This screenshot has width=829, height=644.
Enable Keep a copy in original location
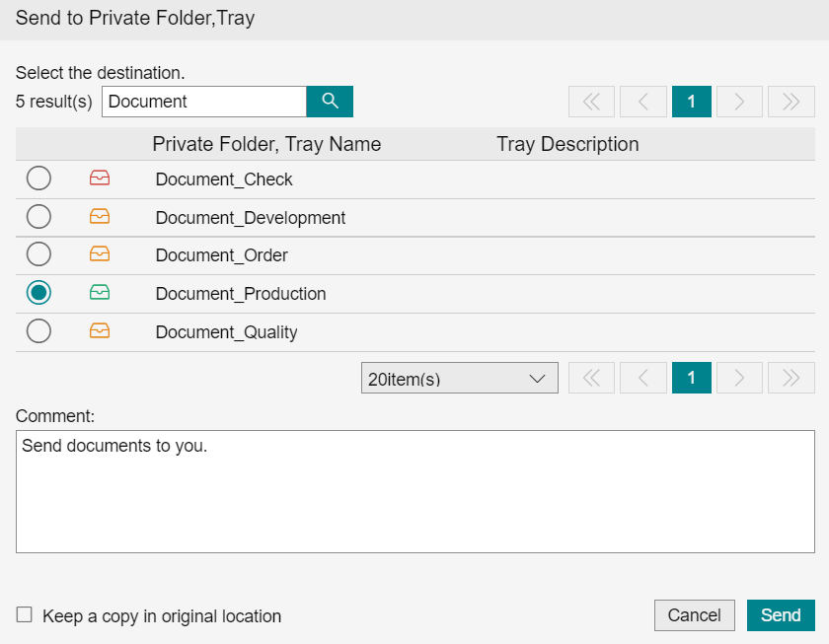pos(25,615)
